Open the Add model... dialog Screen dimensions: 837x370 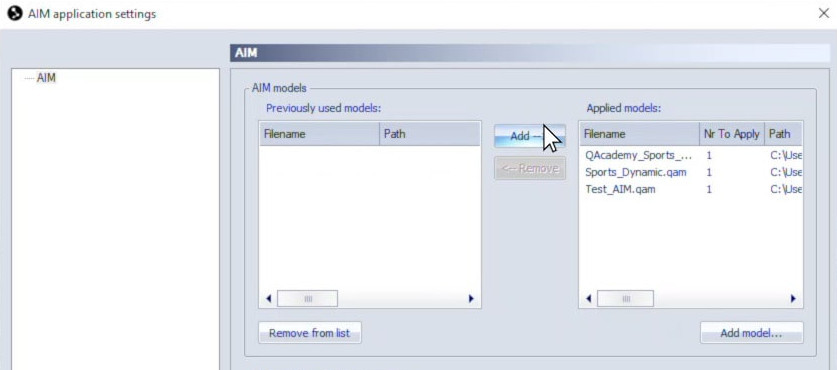tap(751, 333)
